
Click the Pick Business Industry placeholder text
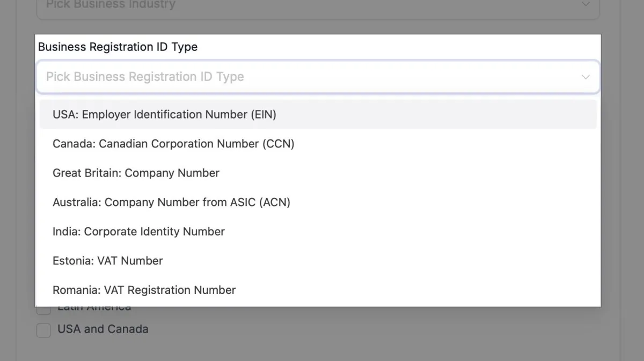coord(111,5)
